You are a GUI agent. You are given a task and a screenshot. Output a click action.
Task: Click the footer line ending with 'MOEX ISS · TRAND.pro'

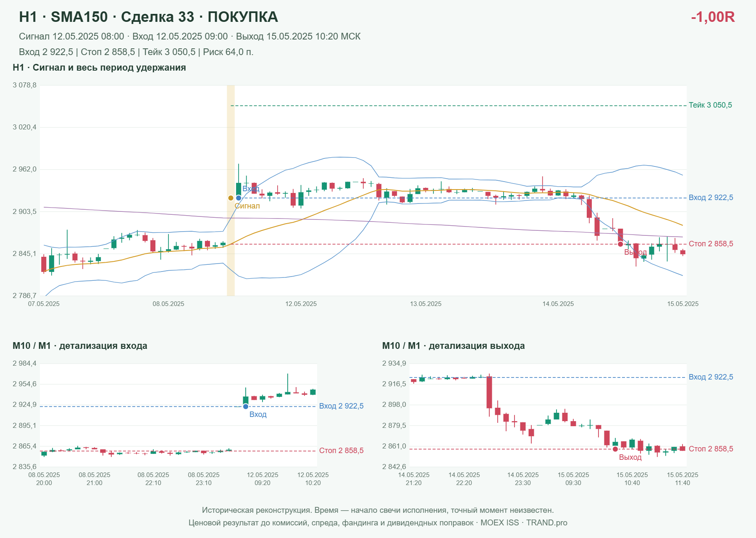pyautogui.click(x=378, y=523)
